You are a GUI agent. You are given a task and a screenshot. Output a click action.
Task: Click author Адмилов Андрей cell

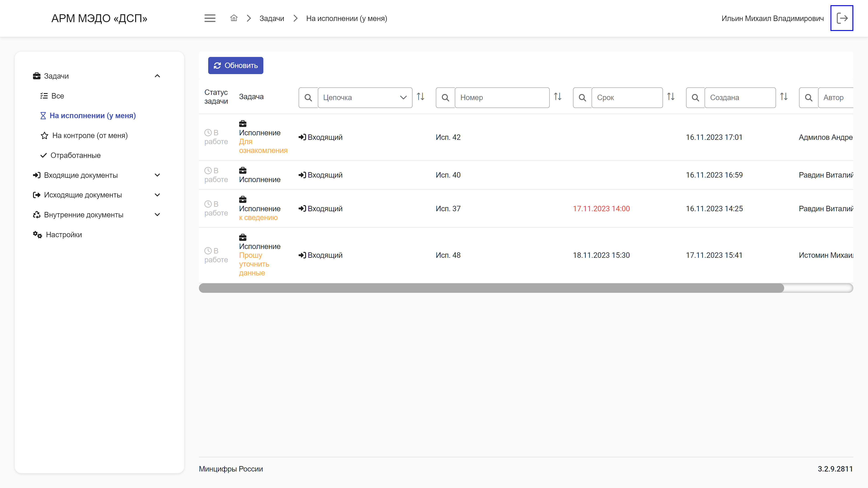point(826,137)
